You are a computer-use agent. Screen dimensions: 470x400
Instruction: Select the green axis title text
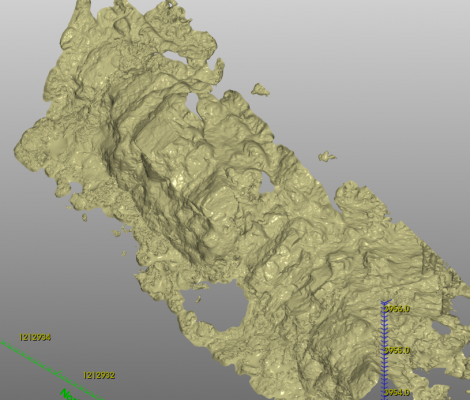click(68, 395)
